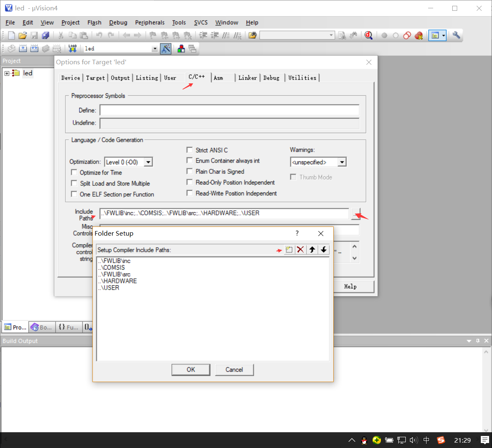Open the target selector dropdown showing led
The width and height of the screenshot is (492, 448).
154,49
